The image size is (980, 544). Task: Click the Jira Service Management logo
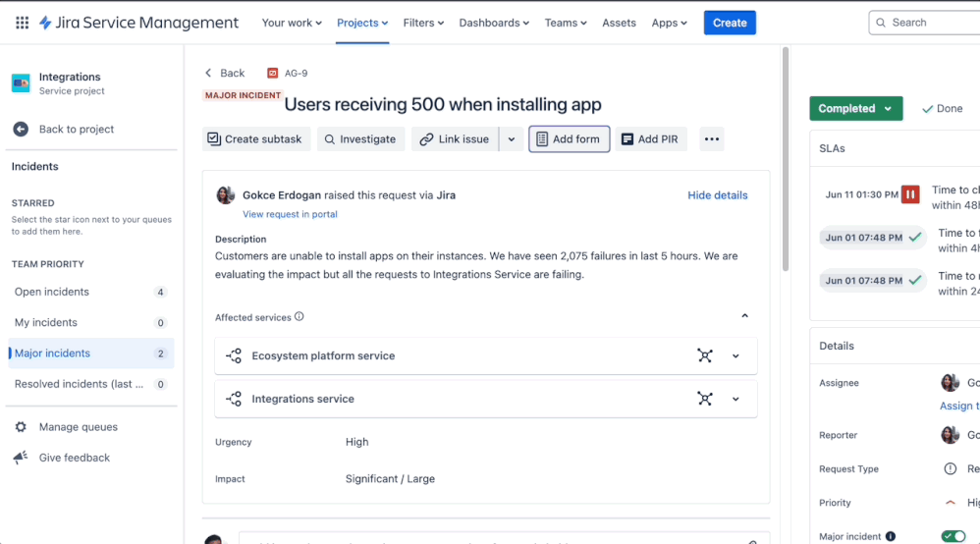138,23
